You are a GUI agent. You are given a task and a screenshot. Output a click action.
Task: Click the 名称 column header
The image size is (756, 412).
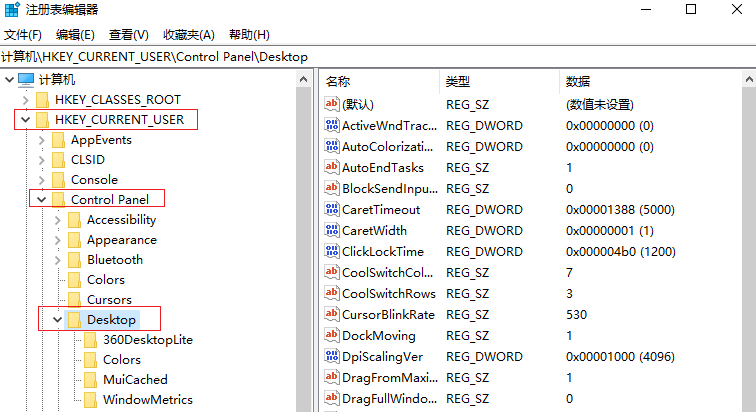[340, 81]
